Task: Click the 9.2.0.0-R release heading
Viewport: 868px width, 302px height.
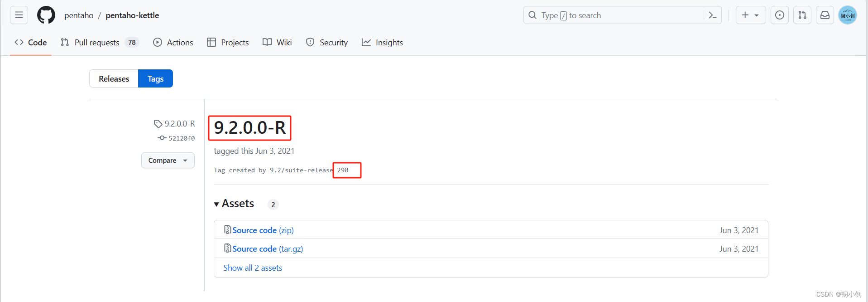Action: pos(250,128)
